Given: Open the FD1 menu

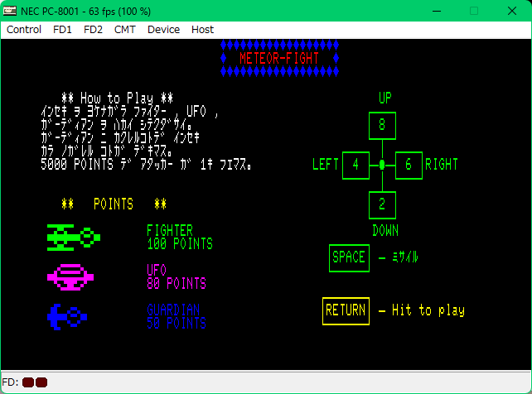Looking at the screenshot, I should coord(62,30).
